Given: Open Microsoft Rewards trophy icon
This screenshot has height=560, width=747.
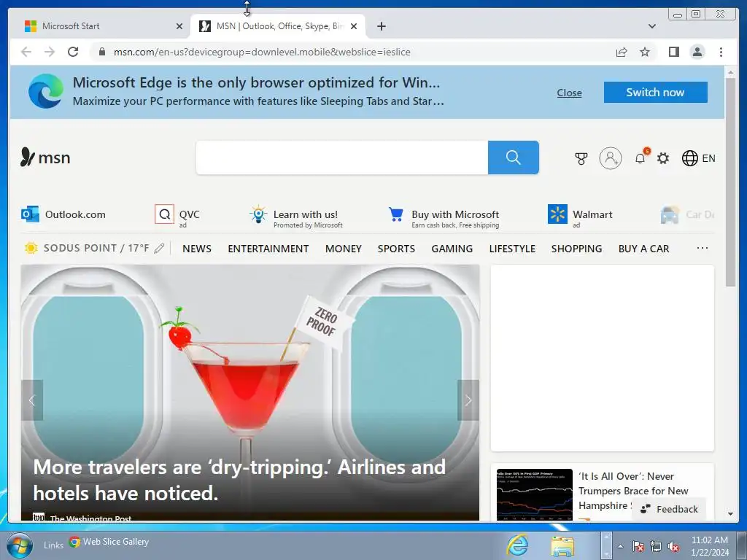Looking at the screenshot, I should coord(581,158).
